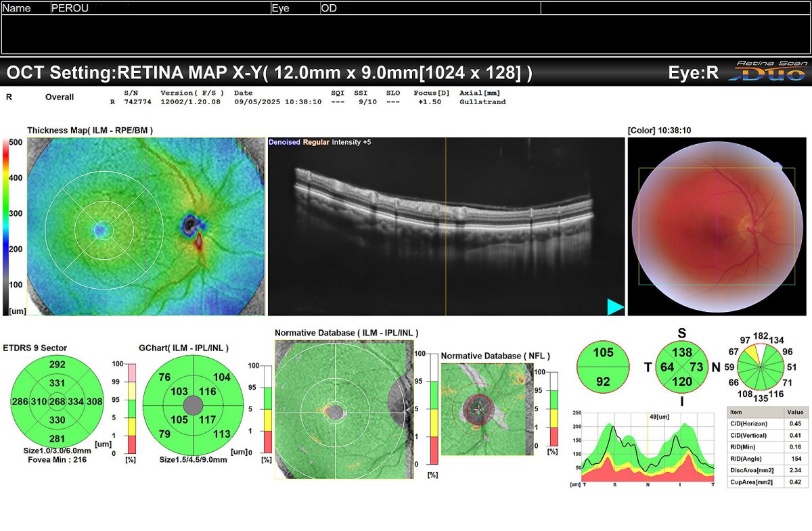Click the ETDRS outer inferior value 281

click(57, 439)
